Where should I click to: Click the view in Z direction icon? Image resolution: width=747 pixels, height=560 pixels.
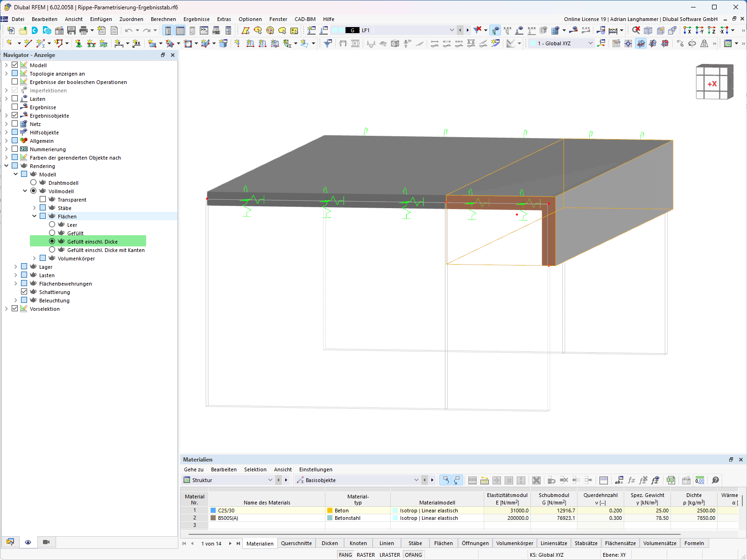(712, 30)
